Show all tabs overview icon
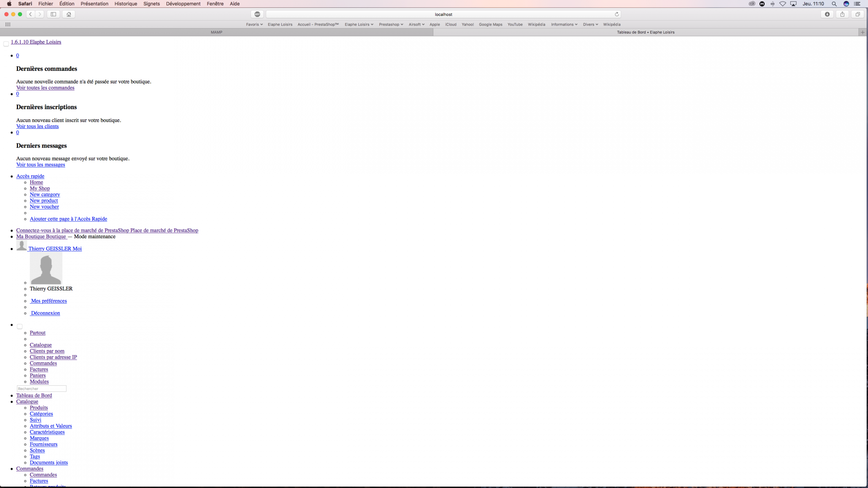Screen dimensions: 868x488 click(858, 14)
